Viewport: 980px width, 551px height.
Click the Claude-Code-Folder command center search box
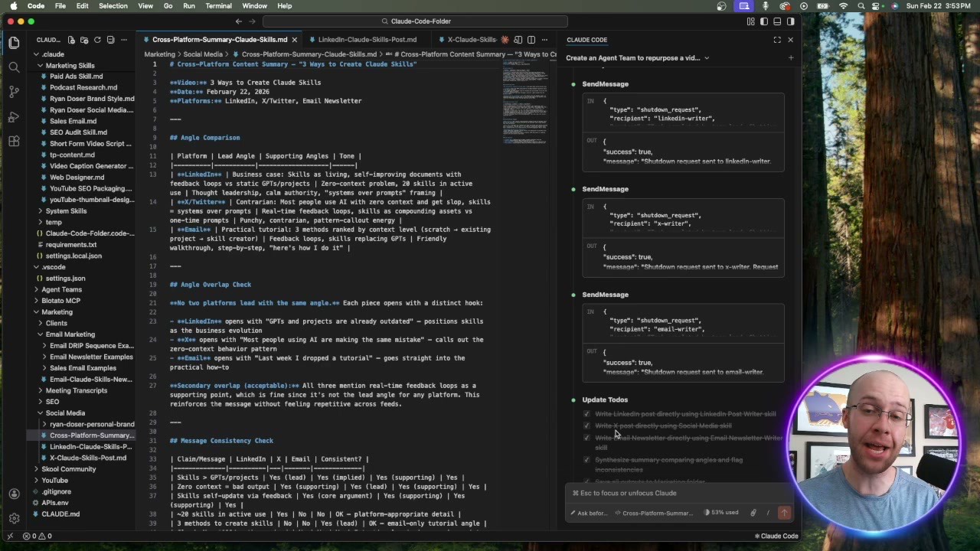click(416, 21)
